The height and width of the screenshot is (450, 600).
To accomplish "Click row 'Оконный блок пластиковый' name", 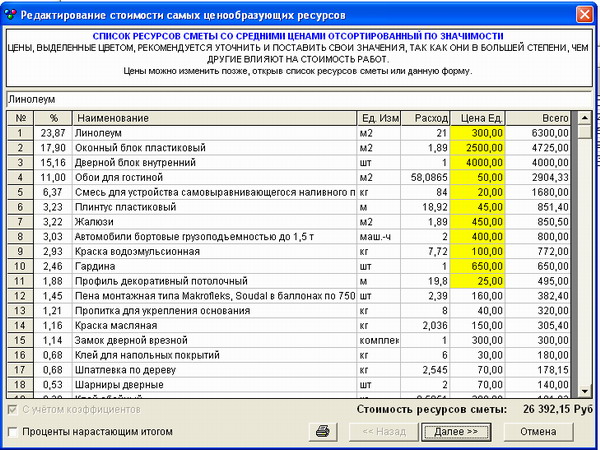I will click(215, 148).
